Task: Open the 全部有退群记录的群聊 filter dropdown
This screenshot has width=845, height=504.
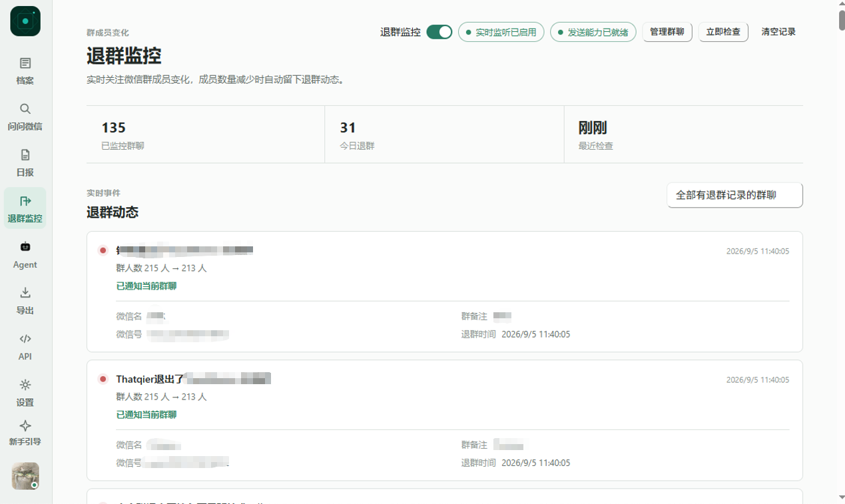Action: 734,195
